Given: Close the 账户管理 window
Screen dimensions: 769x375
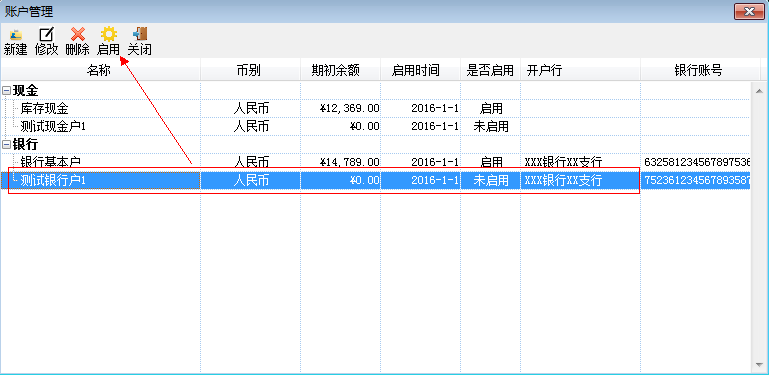Looking at the screenshot, I should [x=749, y=11].
